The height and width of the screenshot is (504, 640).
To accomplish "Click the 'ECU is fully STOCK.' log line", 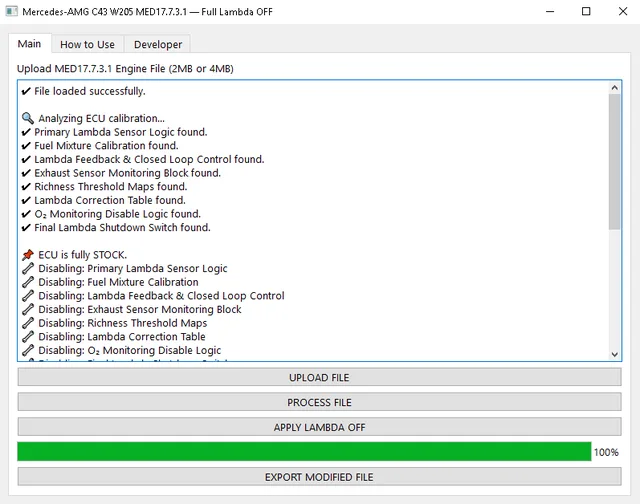I will click(82, 255).
